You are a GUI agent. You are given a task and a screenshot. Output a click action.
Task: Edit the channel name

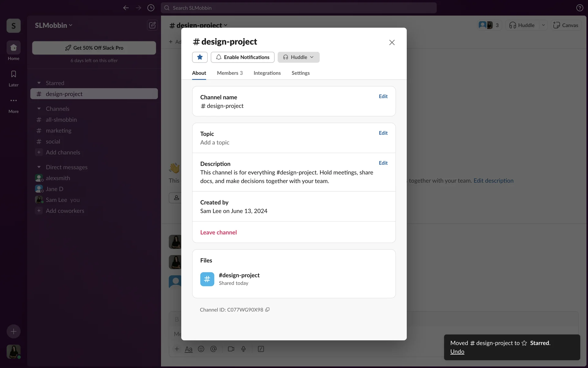383,96
